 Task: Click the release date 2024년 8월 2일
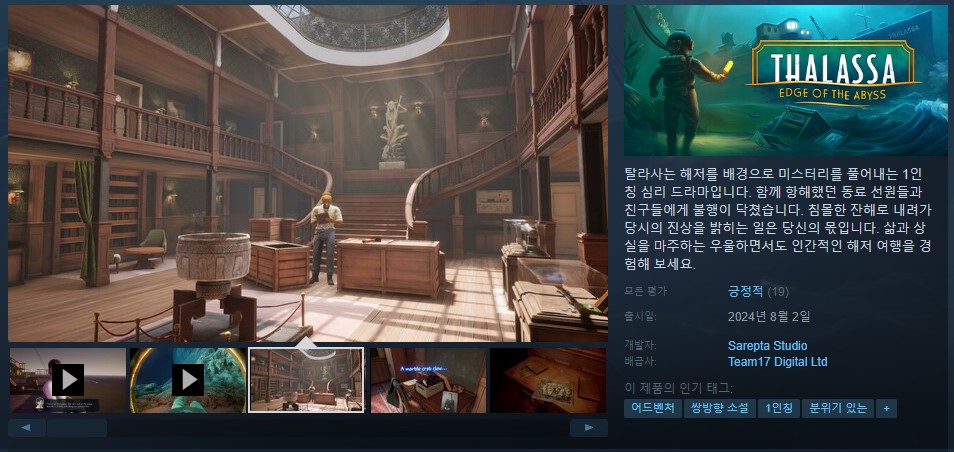point(769,316)
